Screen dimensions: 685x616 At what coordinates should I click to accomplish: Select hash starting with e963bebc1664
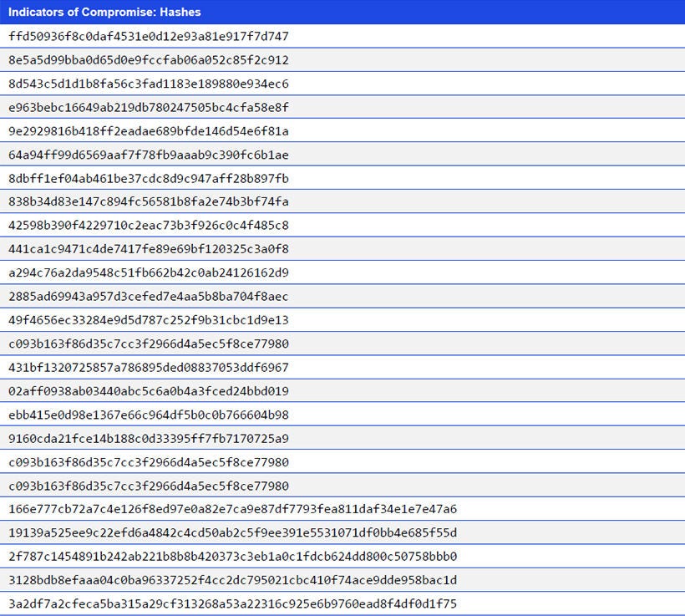[149, 107]
